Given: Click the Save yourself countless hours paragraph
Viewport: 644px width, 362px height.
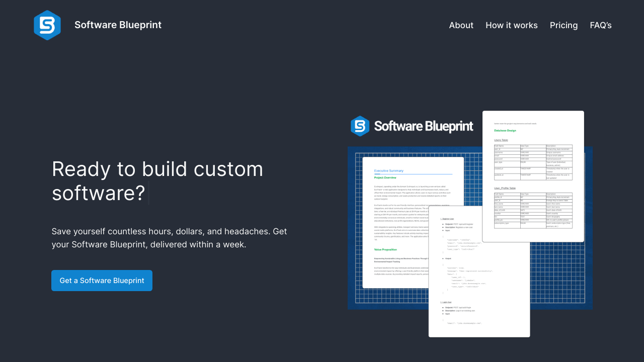Looking at the screenshot, I should [x=169, y=238].
